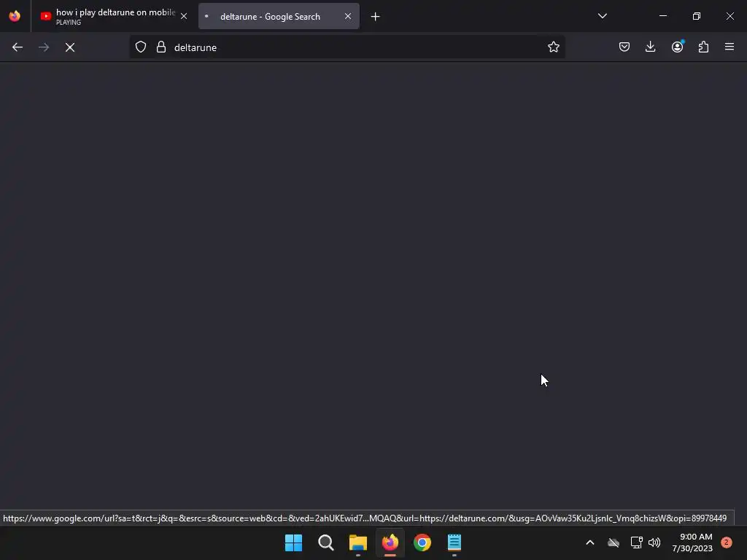Open File Explorer from taskbar
Screen dimensions: 747x560
(357, 542)
